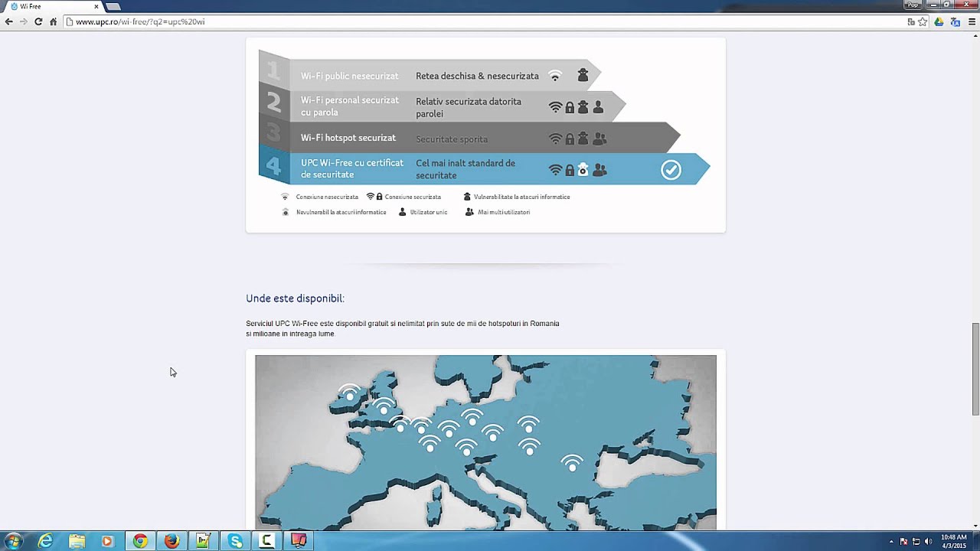This screenshot has width=980, height=551.
Task: Open the Google Drive extension
Action: [939, 21]
